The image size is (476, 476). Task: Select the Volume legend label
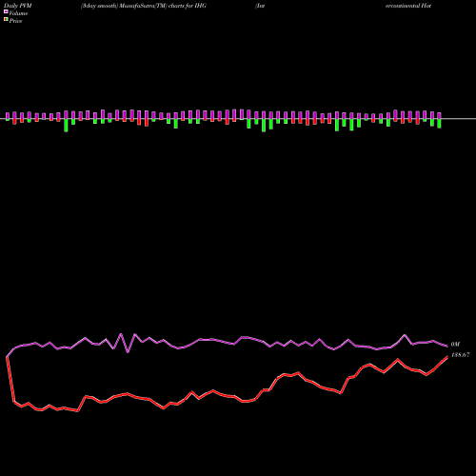pyautogui.click(x=18, y=13)
